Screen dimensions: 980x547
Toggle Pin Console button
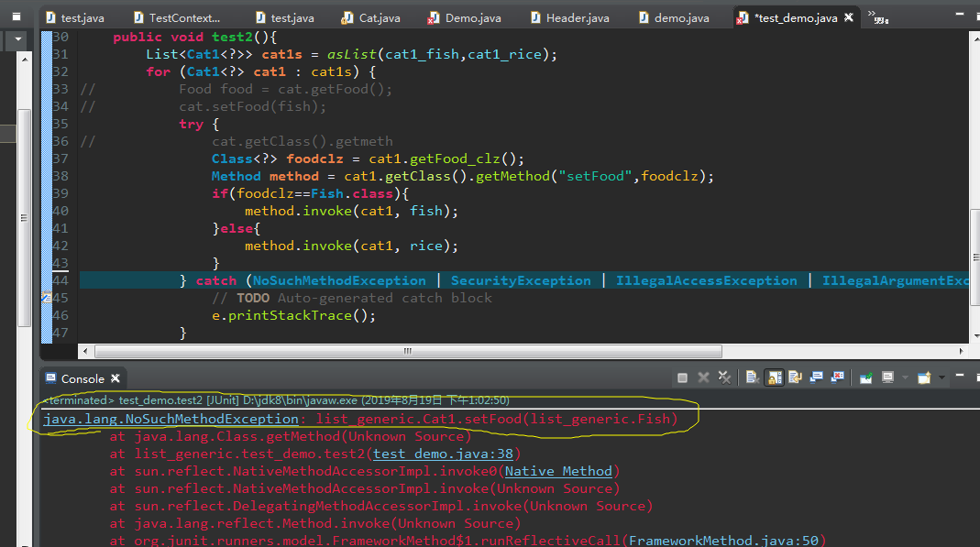pos(865,377)
